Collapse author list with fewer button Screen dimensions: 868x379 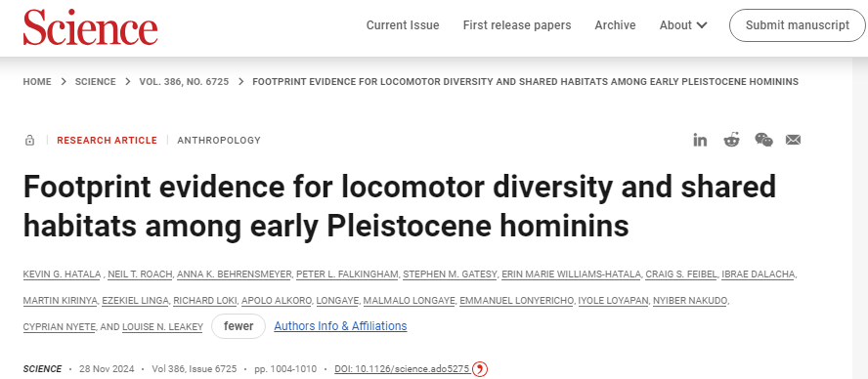tap(239, 326)
